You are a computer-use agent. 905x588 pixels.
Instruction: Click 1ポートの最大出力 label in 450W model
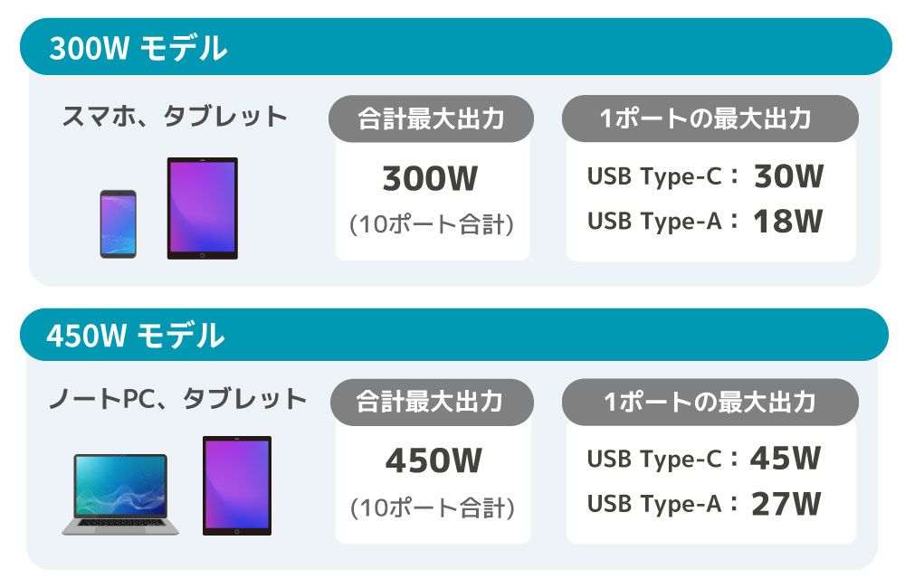710,403
